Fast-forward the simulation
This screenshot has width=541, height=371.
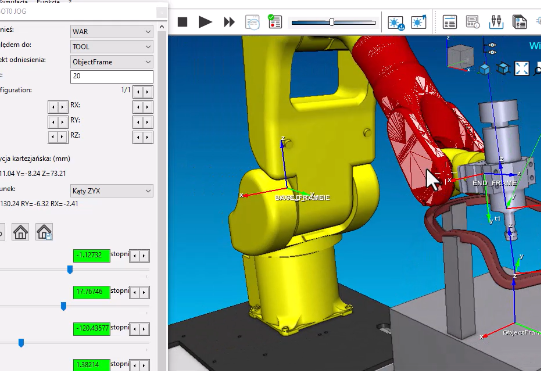[x=229, y=22]
